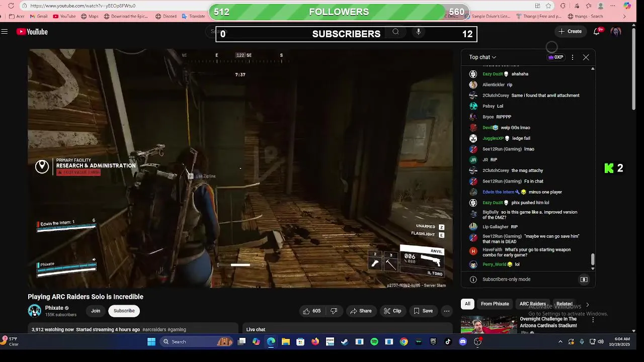Screen dimensions: 644x362
Task: Open volume control in system tray
Action: pos(601,342)
